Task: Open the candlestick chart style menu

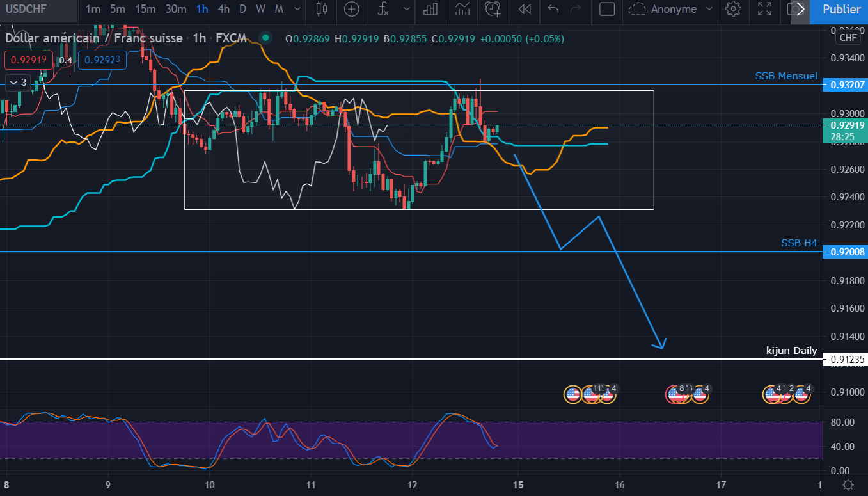Action: tap(321, 10)
